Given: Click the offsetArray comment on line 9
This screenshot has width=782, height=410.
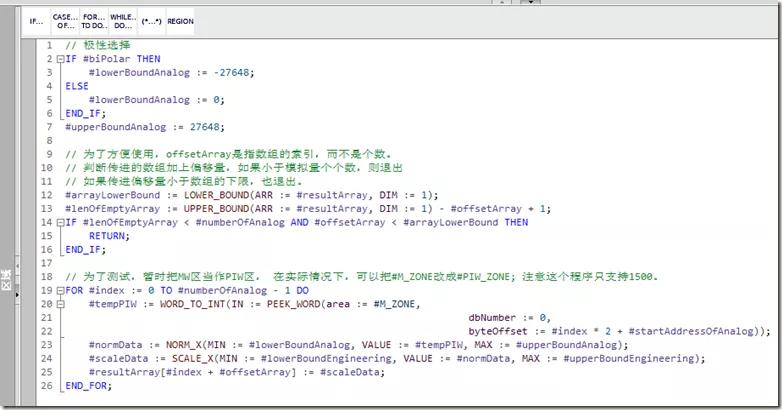Looking at the screenshot, I should click(x=228, y=154).
